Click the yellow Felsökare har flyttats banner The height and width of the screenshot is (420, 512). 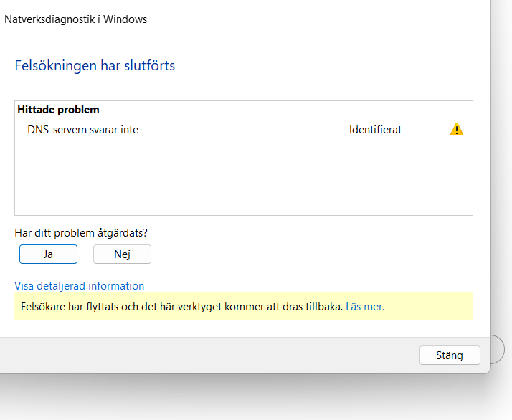click(x=244, y=306)
